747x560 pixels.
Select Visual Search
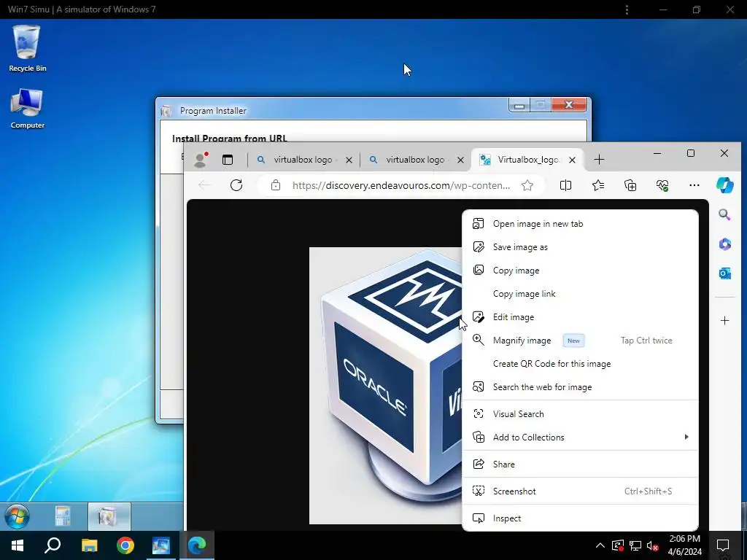[x=580, y=414]
